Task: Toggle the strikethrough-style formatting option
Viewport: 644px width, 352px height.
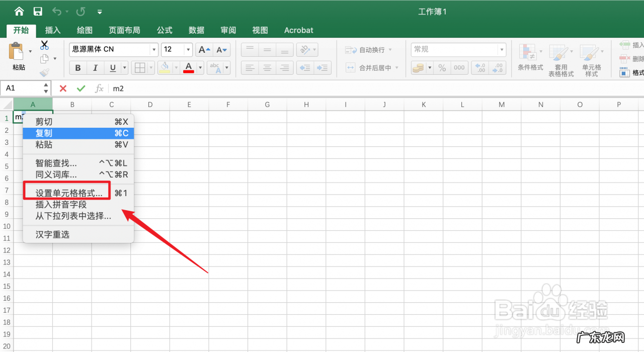Action: point(215,67)
